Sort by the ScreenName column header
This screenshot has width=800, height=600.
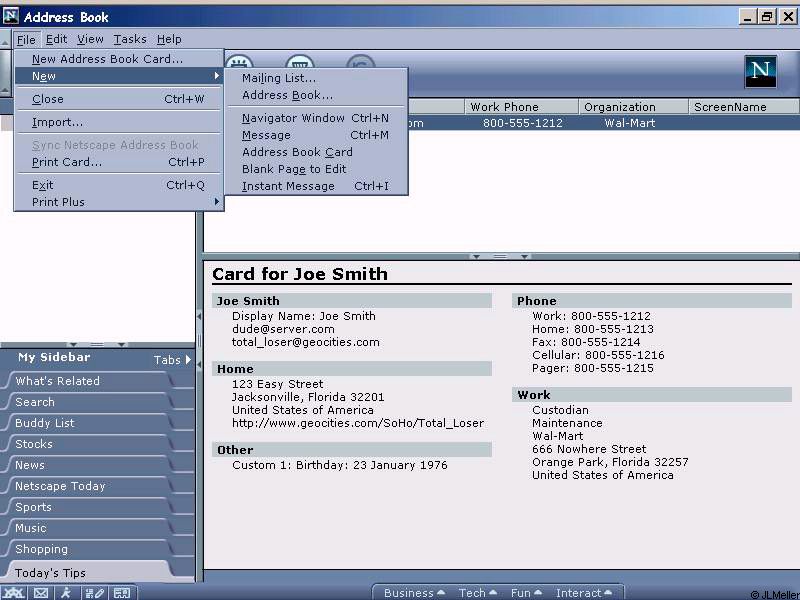[744, 107]
